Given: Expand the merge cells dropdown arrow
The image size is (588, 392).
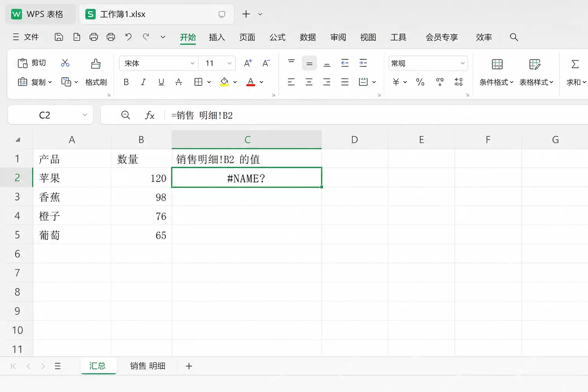Looking at the screenshot, I should [x=374, y=82].
